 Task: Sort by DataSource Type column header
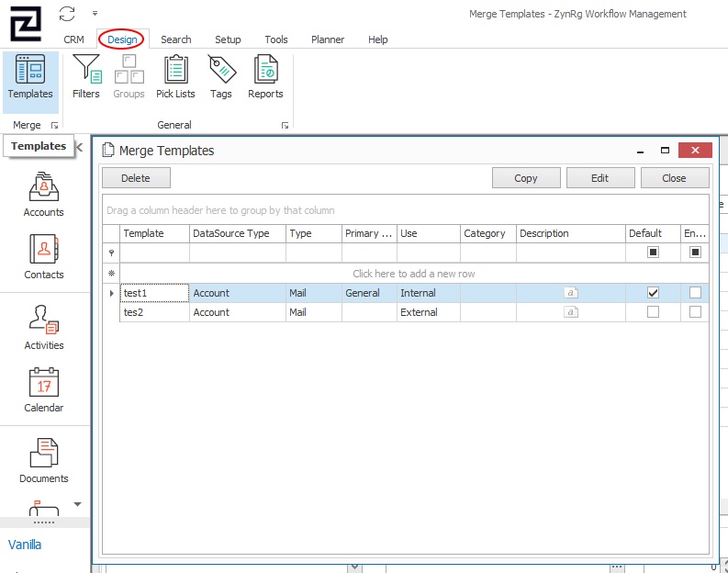tap(238, 233)
